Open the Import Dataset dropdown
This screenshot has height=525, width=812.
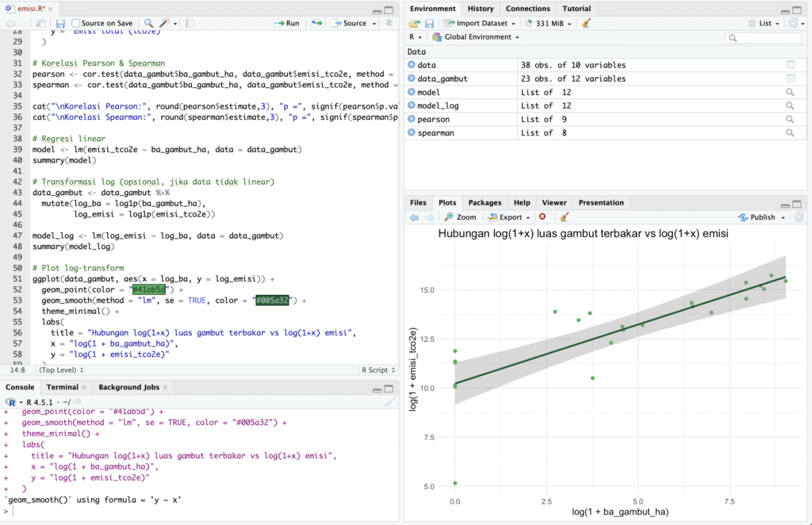(x=479, y=24)
